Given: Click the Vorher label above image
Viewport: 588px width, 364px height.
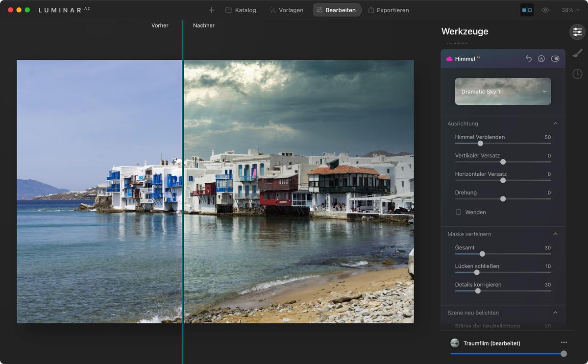Looking at the screenshot, I should click(x=160, y=25).
